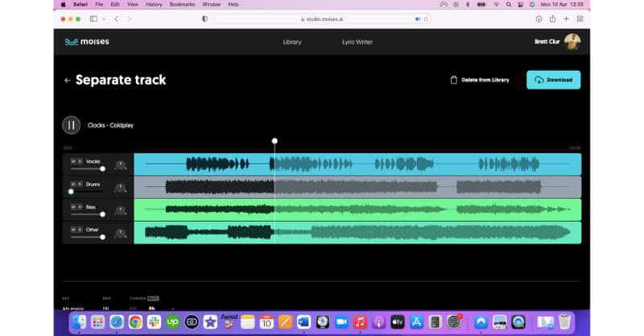The height and width of the screenshot is (336, 644).
Task: Download the separated tracks
Action: pyautogui.click(x=553, y=80)
